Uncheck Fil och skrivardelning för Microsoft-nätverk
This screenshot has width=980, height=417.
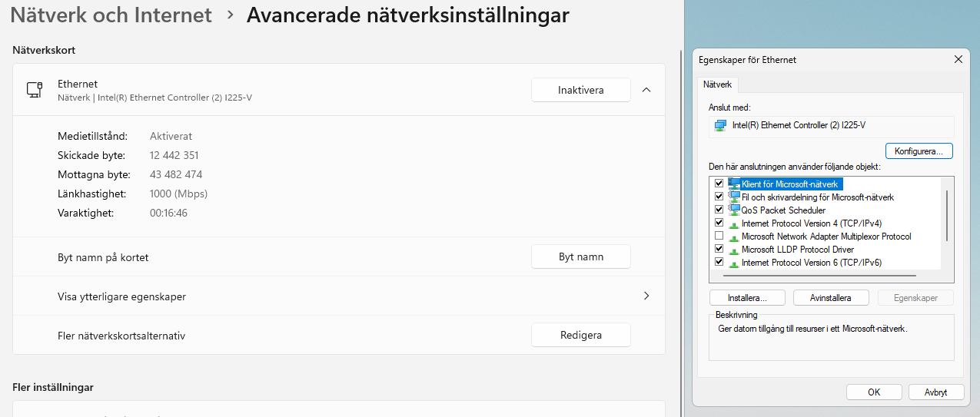coord(719,197)
